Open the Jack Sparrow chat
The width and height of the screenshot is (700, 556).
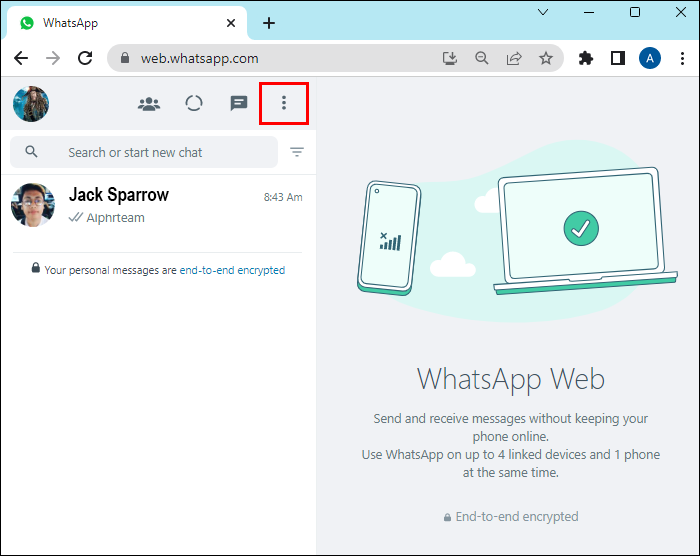pyautogui.click(x=158, y=206)
